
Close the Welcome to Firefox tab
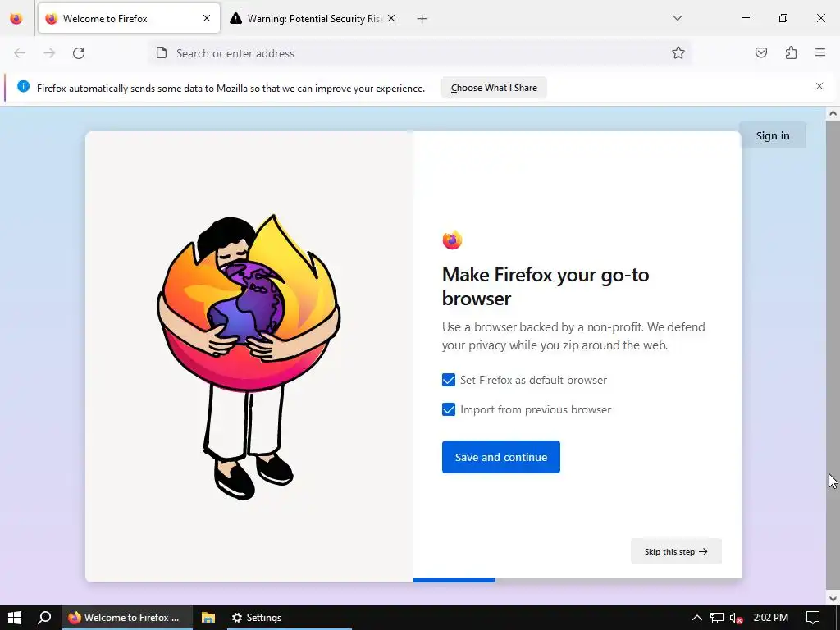click(207, 18)
